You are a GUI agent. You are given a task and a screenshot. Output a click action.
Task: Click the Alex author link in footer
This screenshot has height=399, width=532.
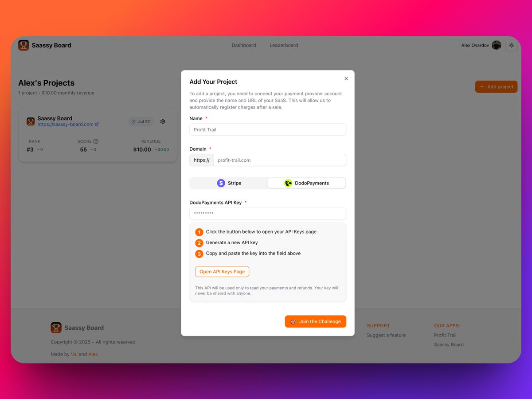pos(93,354)
